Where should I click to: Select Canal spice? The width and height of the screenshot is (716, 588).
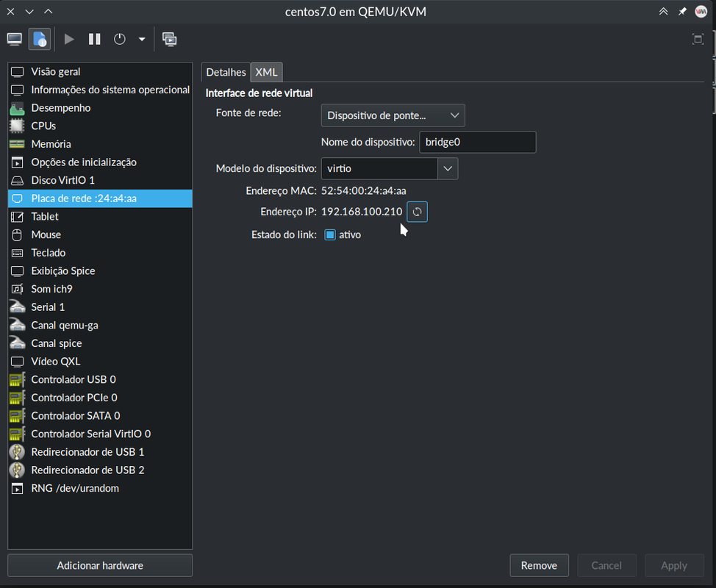coord(100,343)
